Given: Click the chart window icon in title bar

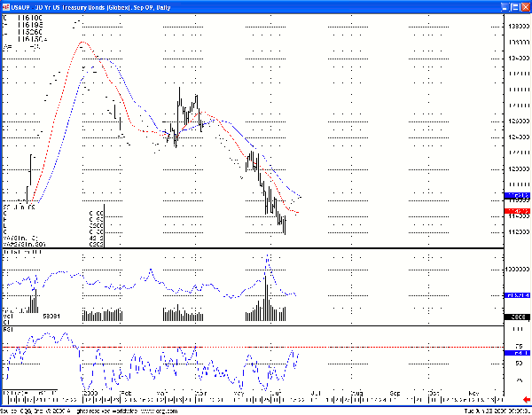Looking at the screenshot, I should coord(6,5).
